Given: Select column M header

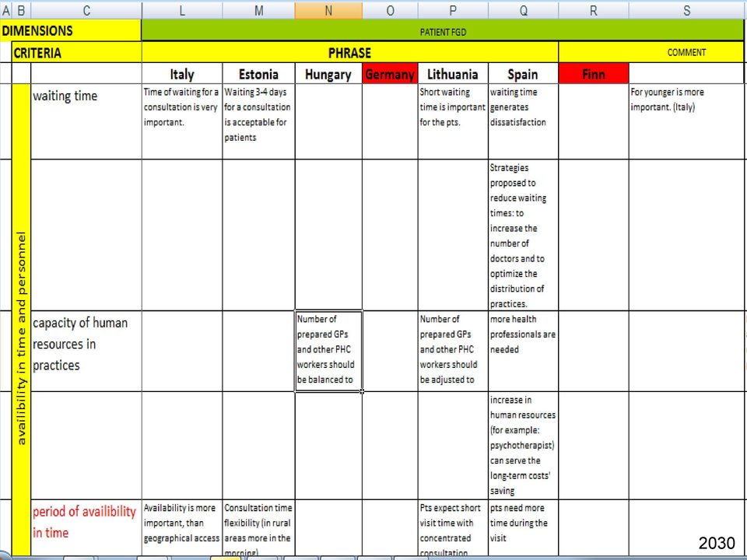Looking at the screenshot, I should tap(258, 10).
